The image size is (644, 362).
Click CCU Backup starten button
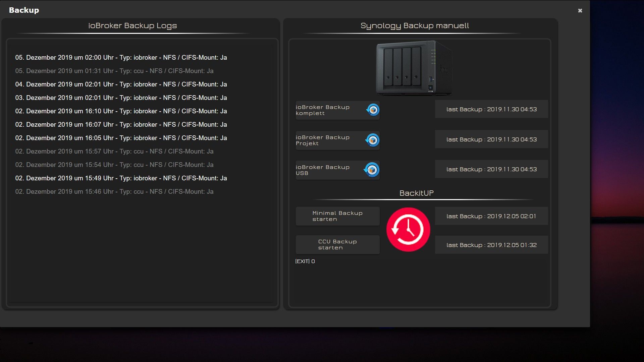tap(337, 245)
